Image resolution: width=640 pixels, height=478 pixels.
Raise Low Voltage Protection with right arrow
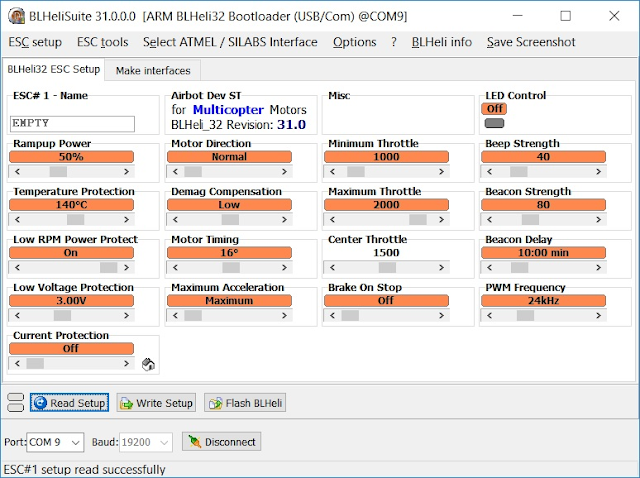coord(127,316)
